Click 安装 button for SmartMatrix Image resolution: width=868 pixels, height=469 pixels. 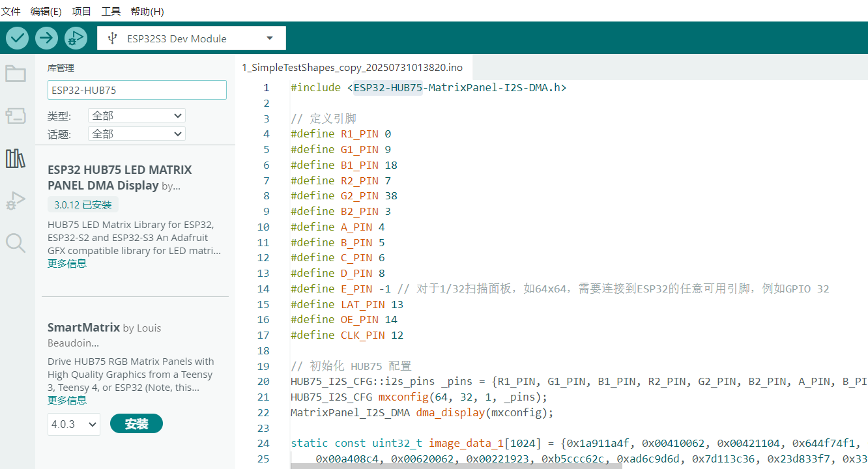(x=136, y=423)
